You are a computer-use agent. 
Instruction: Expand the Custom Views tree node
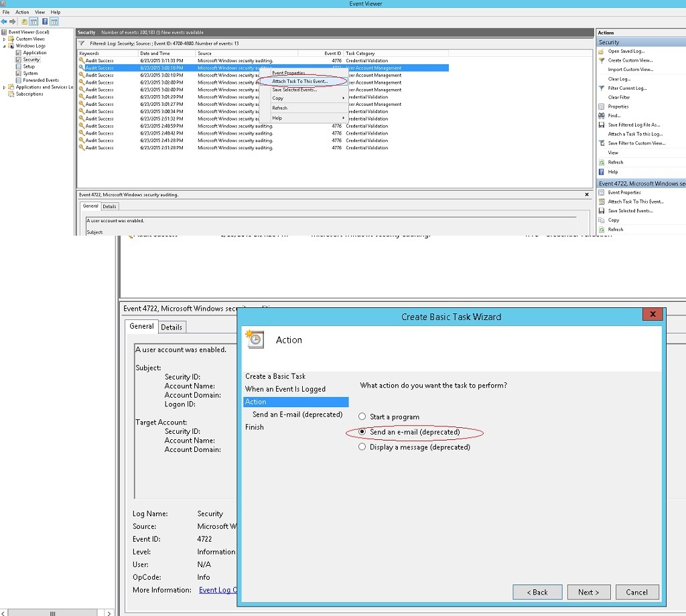5,39
